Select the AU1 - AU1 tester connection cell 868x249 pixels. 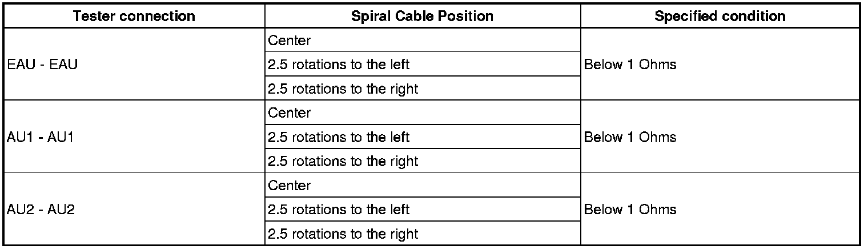click(41, 137)
